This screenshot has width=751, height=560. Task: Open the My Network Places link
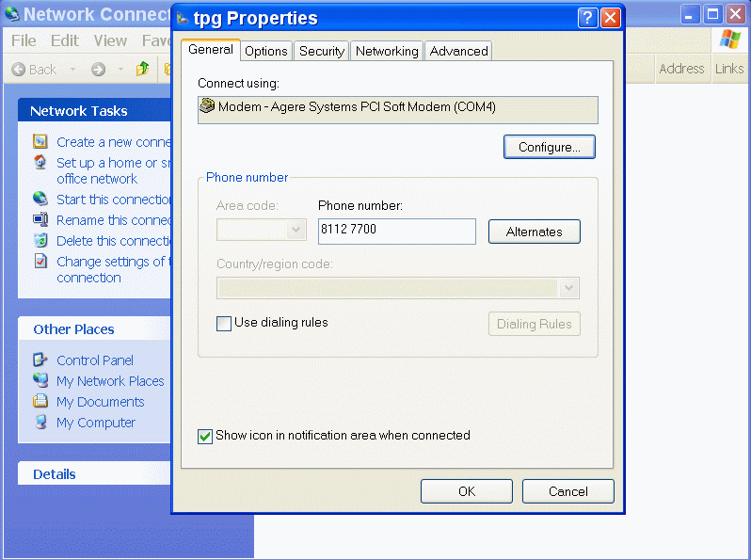pos(110,381)
